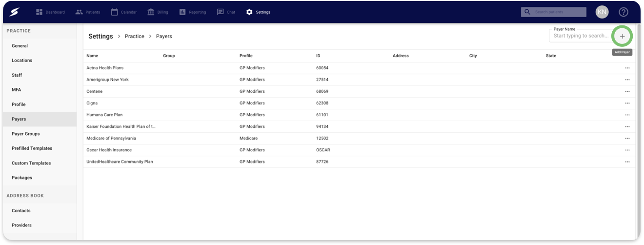
Task: Click Oscar Health Insurance payer name
Action: coord(109,150)
